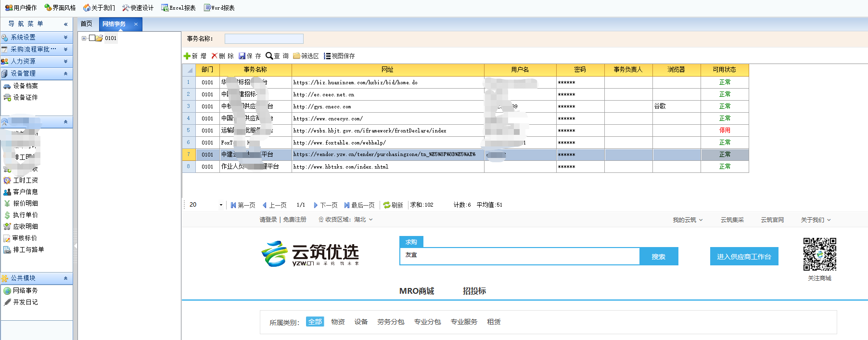Click URL http://www.foxtable.com/webhelp/
Screen dimensions: 868x340
tap(339, 143)
